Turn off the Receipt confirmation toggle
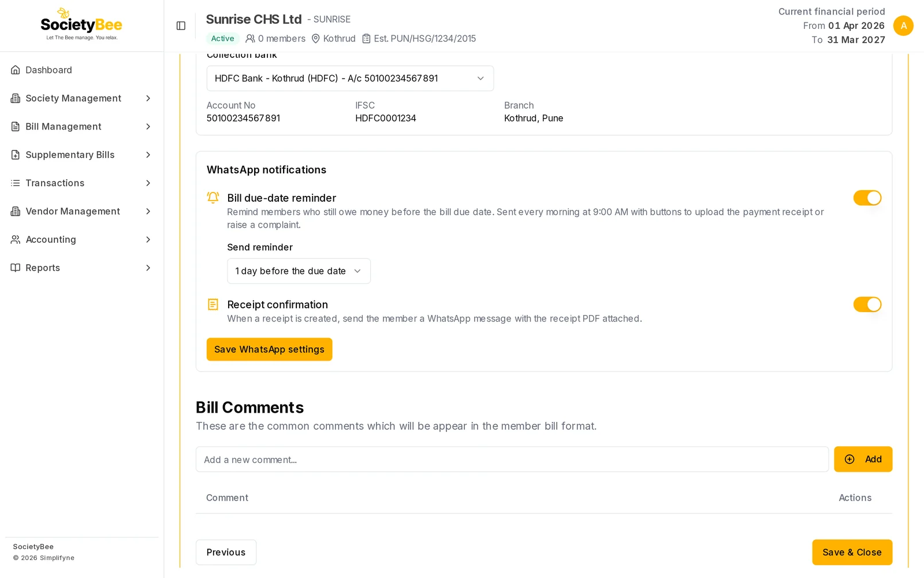The height and width of the screenshot is (578, 924). pyautogui.click(x=867, y=305)
